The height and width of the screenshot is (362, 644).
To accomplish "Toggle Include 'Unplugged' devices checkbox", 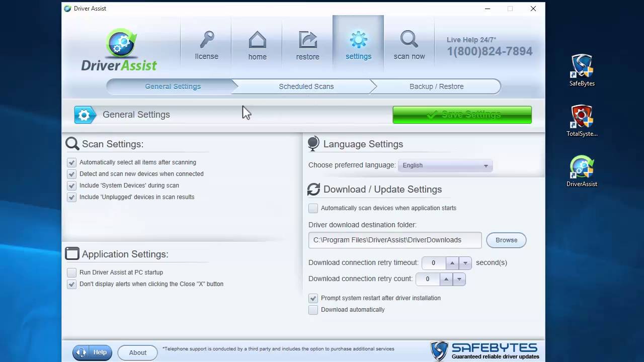I will pyautogui.click(x=71, y=197).
